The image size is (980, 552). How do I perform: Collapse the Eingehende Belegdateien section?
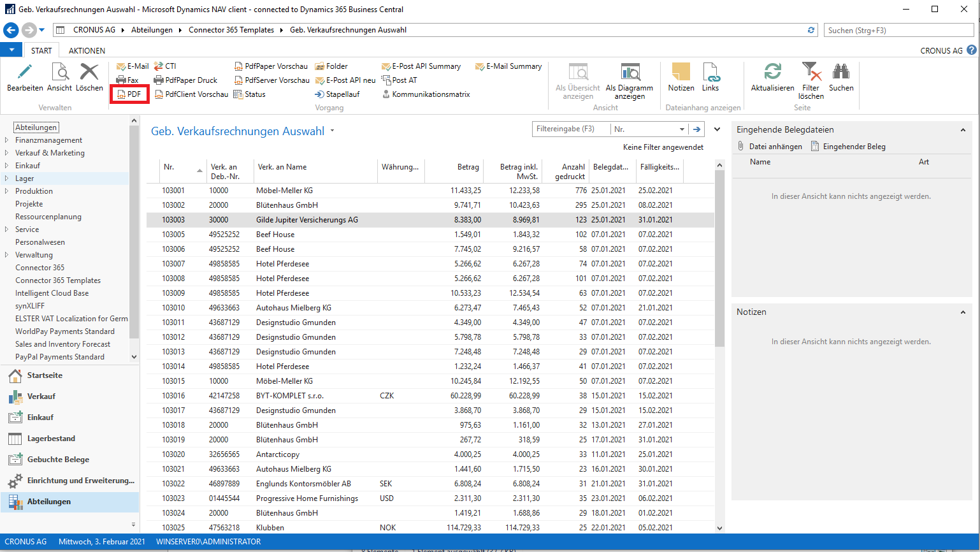(963, 130)
